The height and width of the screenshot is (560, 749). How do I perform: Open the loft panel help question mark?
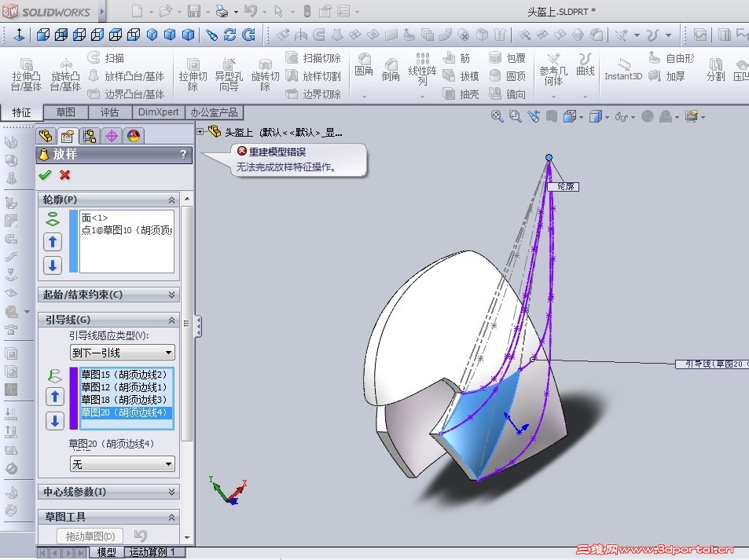pos(183,154)
